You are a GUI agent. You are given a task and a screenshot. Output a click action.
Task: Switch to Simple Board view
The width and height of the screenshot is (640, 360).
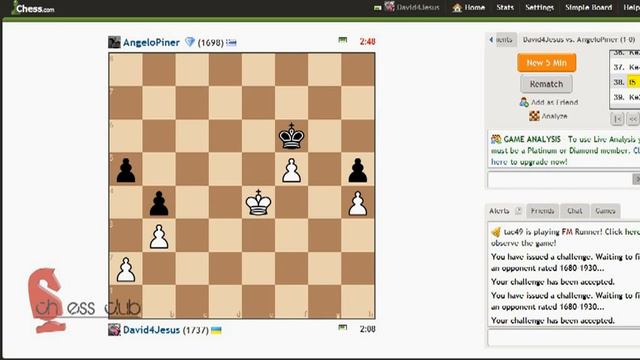point(588,7)
